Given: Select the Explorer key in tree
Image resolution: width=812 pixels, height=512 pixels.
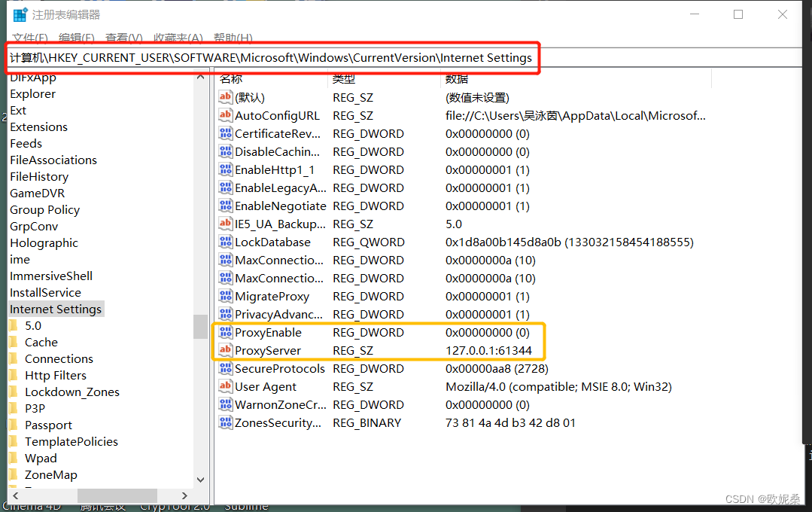Looking at the screenshot, I should point(32,94).
